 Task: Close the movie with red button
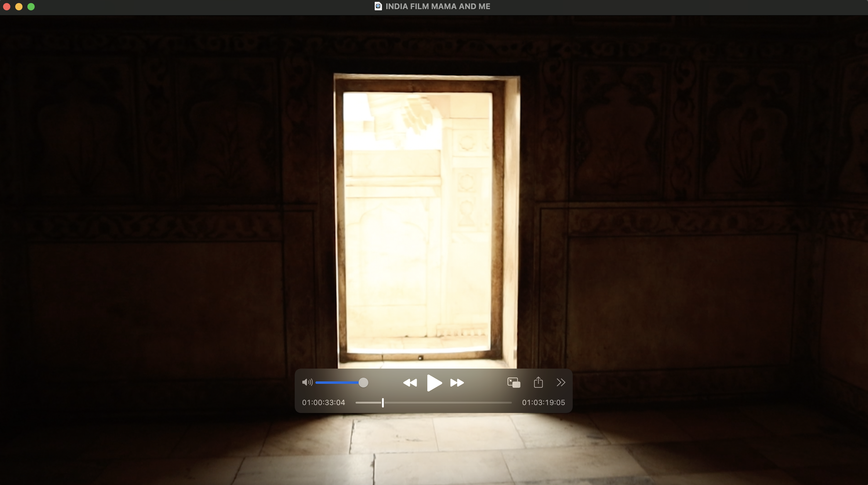click(7, 7)
